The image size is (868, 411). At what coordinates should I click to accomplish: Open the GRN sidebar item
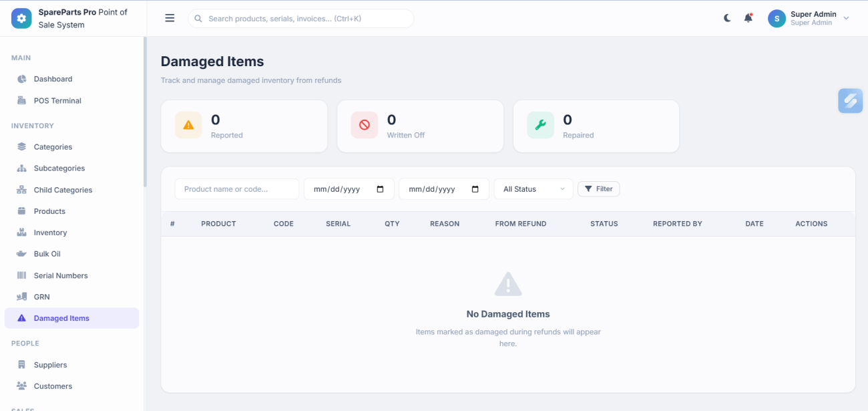pos(72,297)
